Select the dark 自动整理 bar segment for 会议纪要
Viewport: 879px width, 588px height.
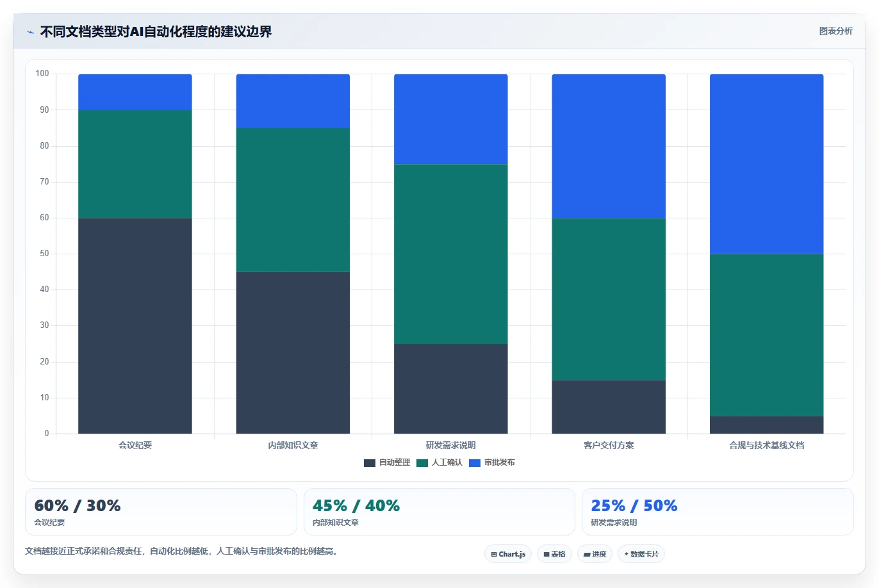click(135, 326)
